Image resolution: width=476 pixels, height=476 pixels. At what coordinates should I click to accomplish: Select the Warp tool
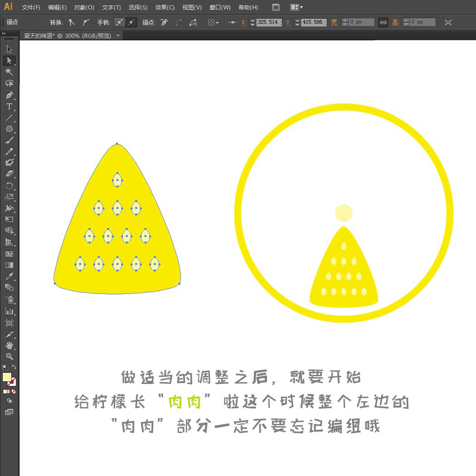coord(9,208)
